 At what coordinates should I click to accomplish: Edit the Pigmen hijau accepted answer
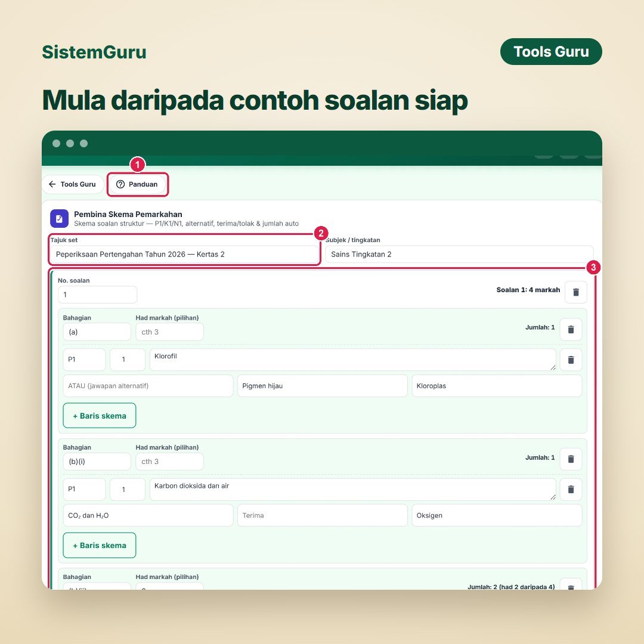point(323,386)
